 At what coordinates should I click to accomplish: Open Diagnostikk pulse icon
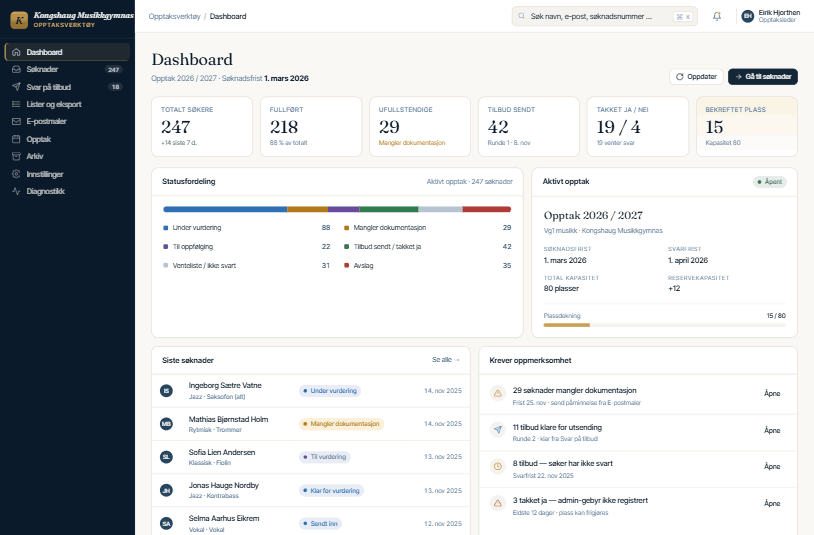pyautogui.click(x=16, y=191)
